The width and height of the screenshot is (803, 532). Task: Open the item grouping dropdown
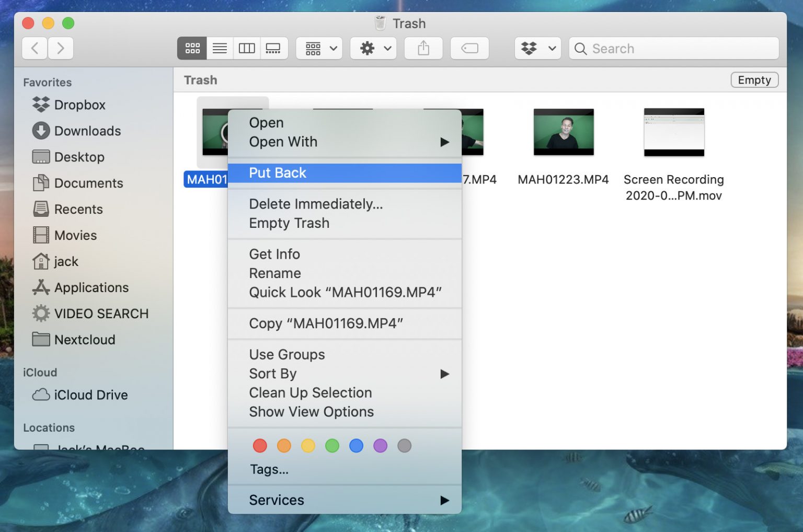(x=318, y=48)
